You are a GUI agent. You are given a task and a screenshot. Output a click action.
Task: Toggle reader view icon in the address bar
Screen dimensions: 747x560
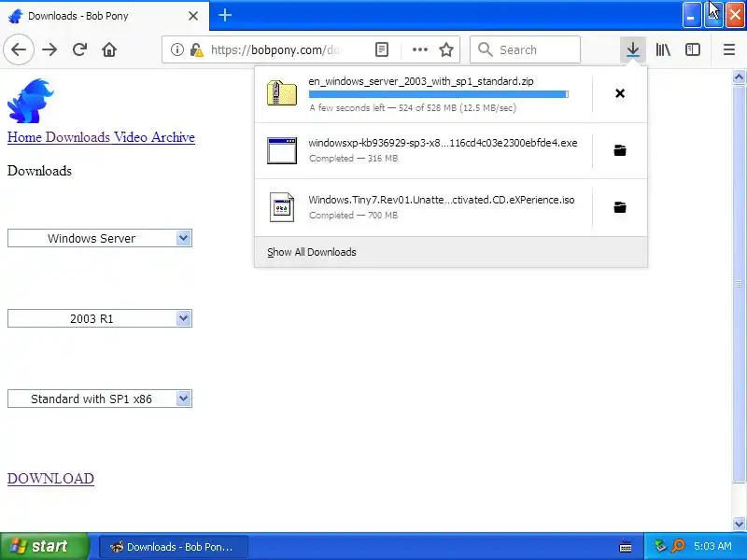(382, 49)
